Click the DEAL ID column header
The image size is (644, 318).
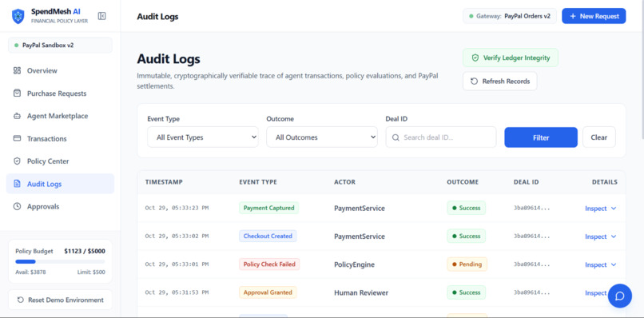(x=526, y=182)
